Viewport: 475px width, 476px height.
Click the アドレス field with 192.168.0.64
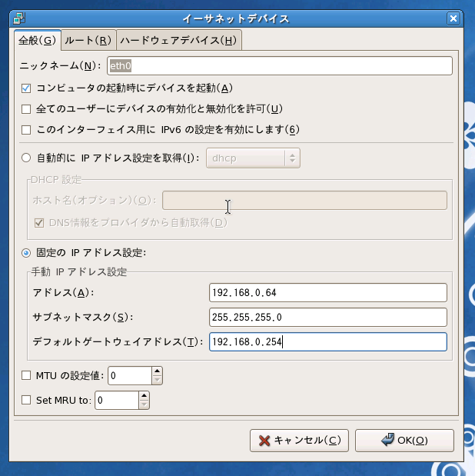[327, 293]
